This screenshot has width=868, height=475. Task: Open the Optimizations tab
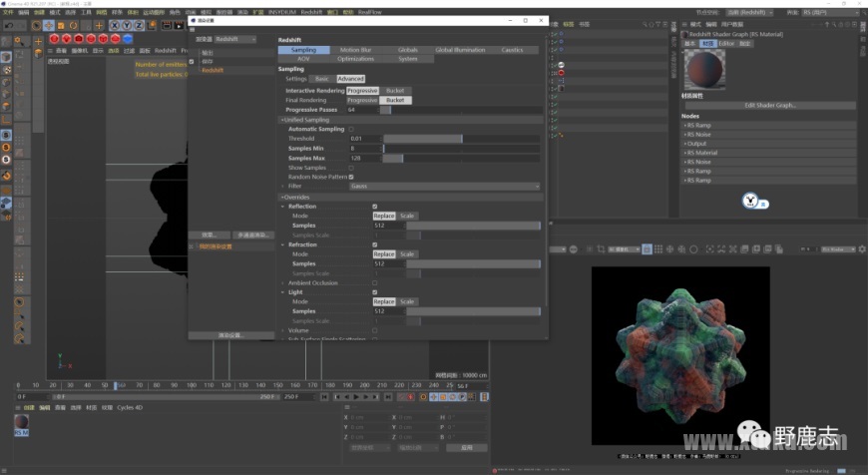tap(355, 59)
